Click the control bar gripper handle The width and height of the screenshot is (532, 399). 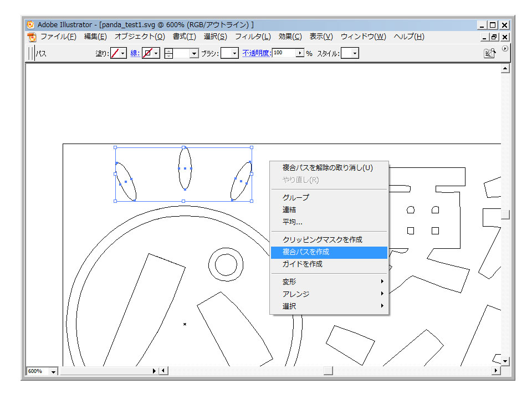[x=31, y=53]
